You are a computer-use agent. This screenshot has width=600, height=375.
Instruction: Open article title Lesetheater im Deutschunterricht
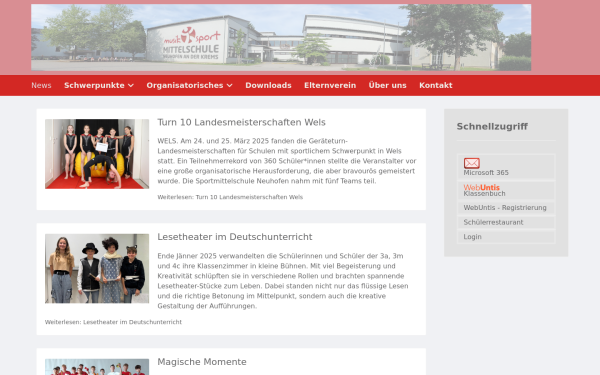point(235,237)
